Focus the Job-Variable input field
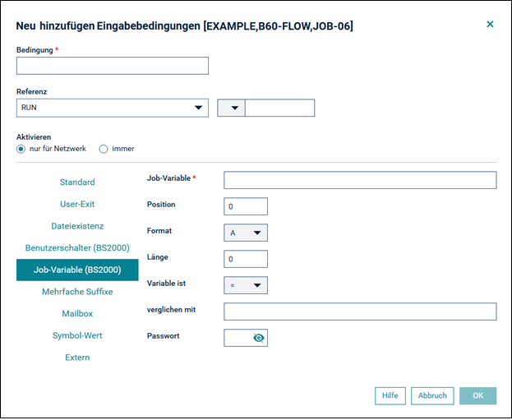This screenshot has height=420, width=512. (x=360, y=180)
